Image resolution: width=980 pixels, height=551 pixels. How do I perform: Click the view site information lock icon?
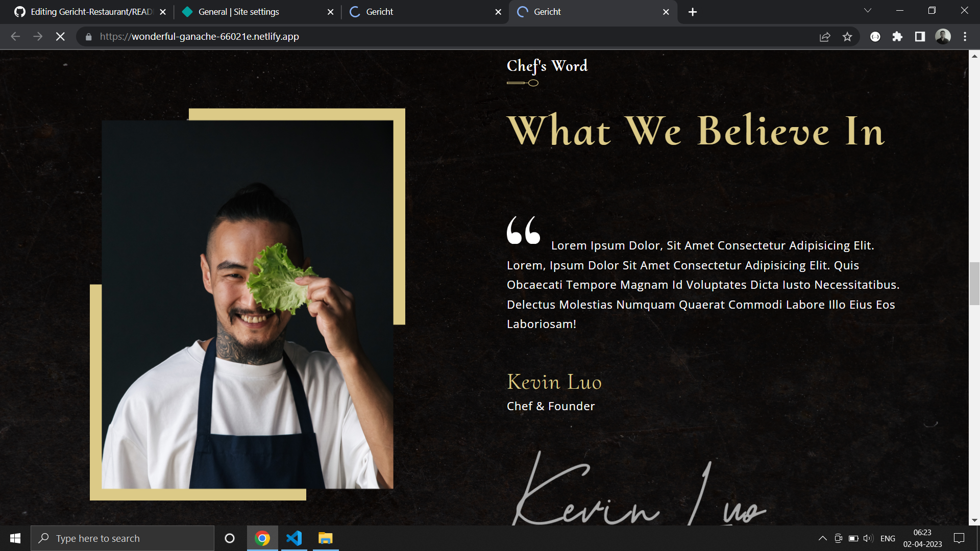click(89, 37)
